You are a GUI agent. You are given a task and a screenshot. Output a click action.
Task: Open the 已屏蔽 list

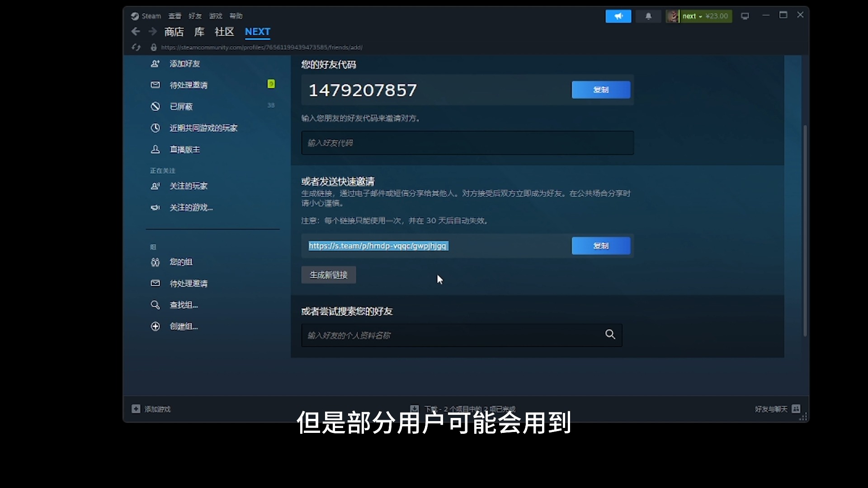click(x=181, y=107)
